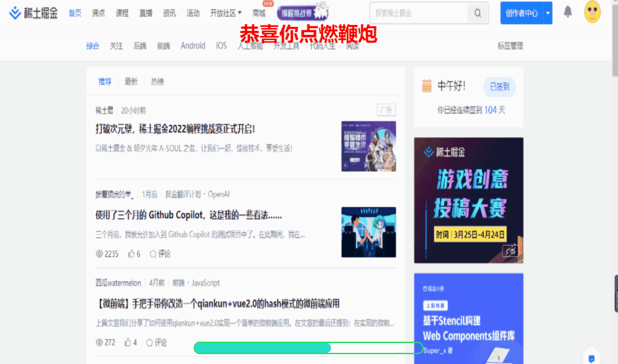
Task: Expand the 开放社区 dropdown
Action: pos(226,13)
